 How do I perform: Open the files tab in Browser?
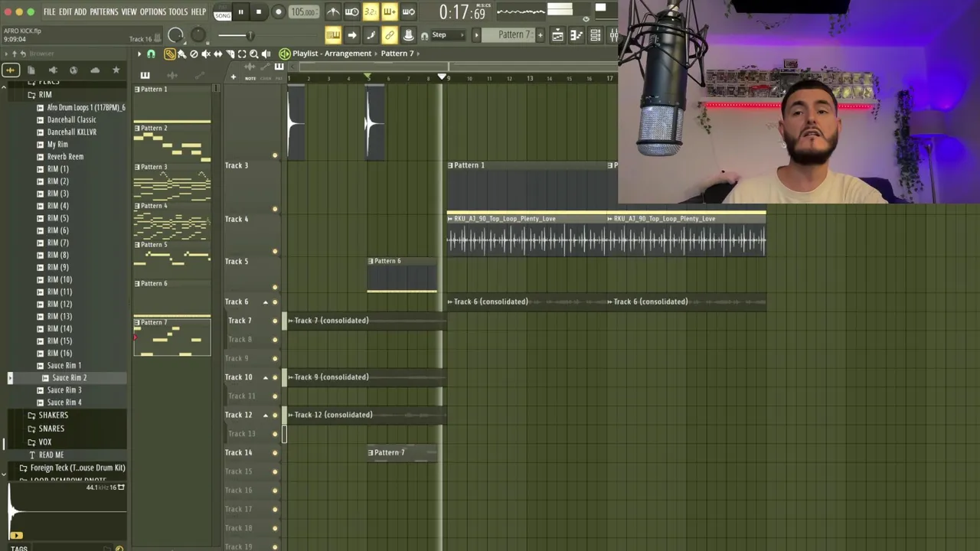click(x=31, y=70)
